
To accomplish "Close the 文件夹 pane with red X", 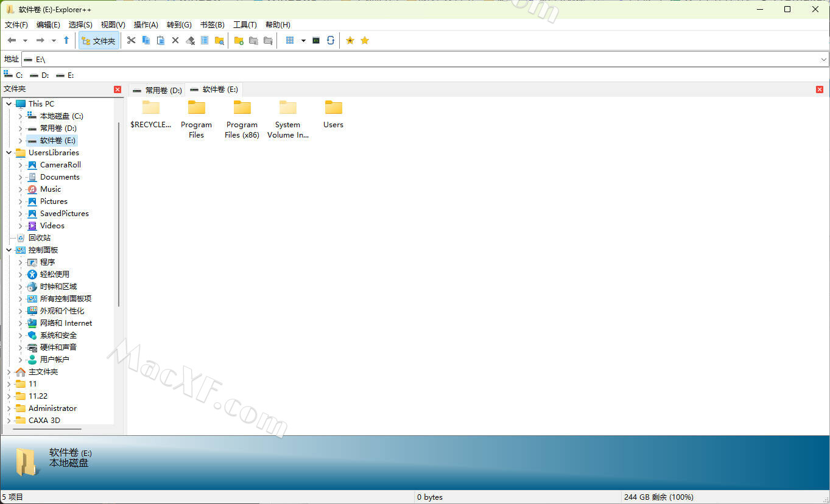I will tap(118, 89).
